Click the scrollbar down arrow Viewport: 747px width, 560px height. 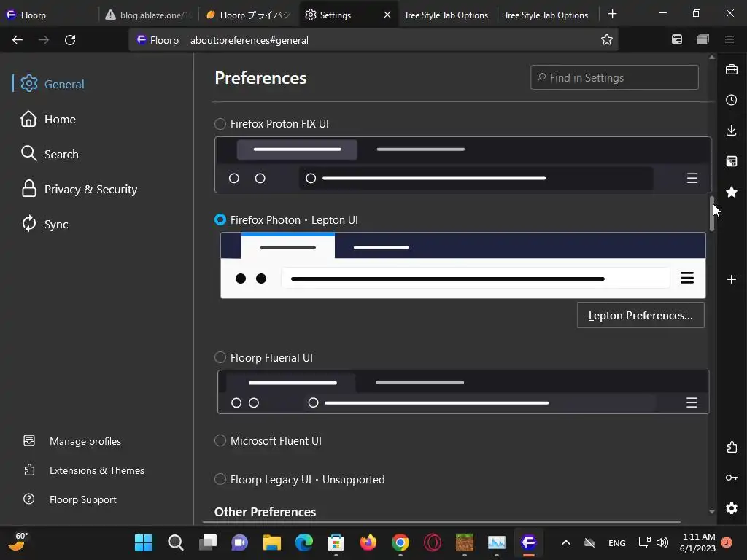712,512
